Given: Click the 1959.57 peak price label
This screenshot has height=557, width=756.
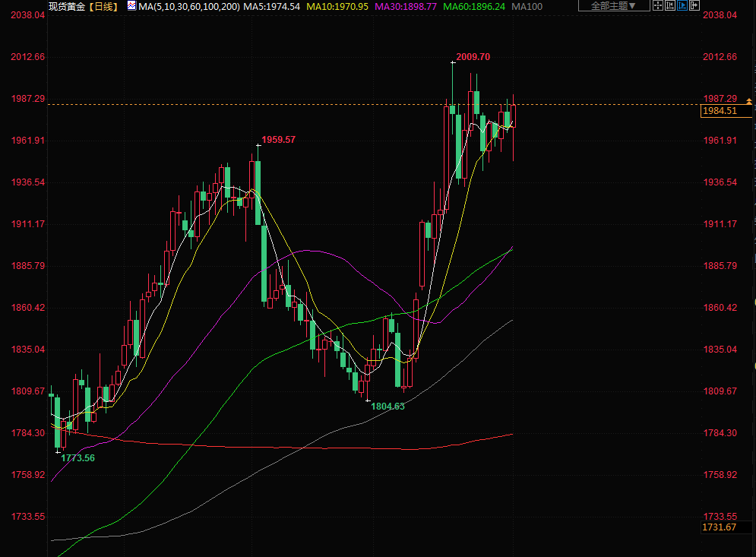Looking at the screenshot, I should [x=278, y=140].
